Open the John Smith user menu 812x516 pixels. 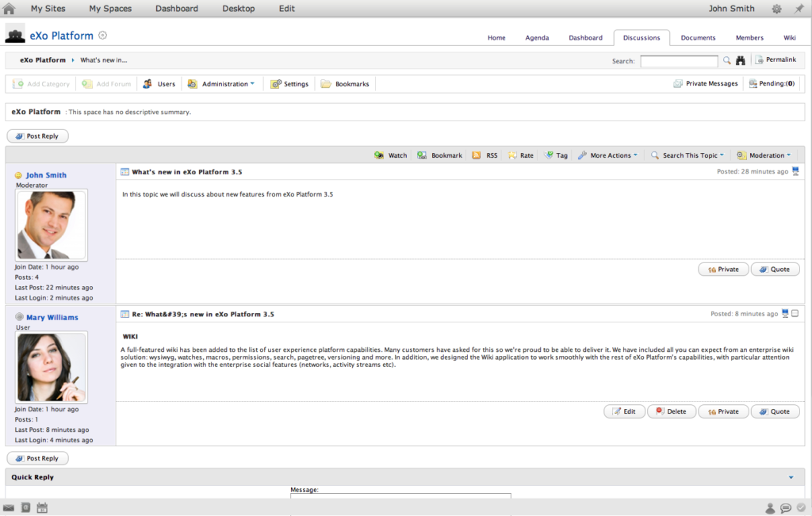click(731, 8)
